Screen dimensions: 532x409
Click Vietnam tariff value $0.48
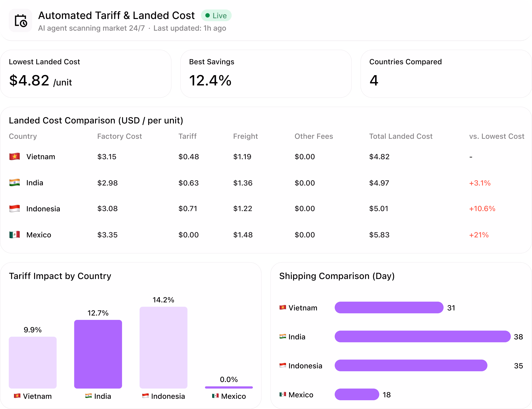189,157
